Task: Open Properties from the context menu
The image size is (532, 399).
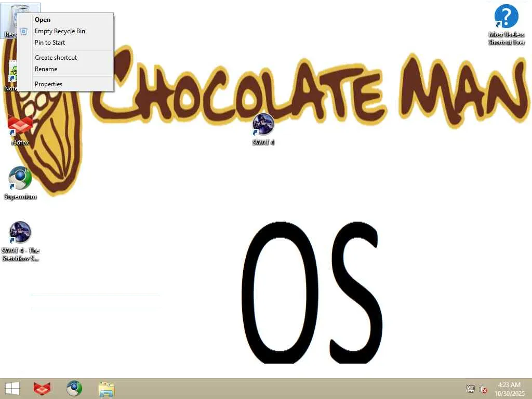Action: (65, 84)
